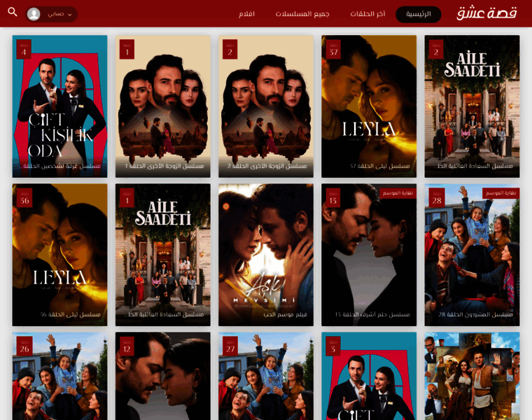Click the search magnifier icon

(13, 13)
